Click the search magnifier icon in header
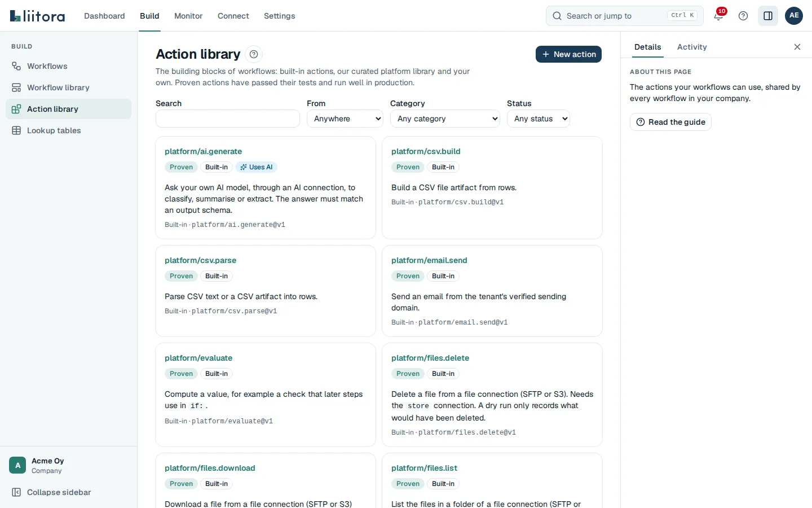This screenshot has height=508, width=812. point(557,16)
